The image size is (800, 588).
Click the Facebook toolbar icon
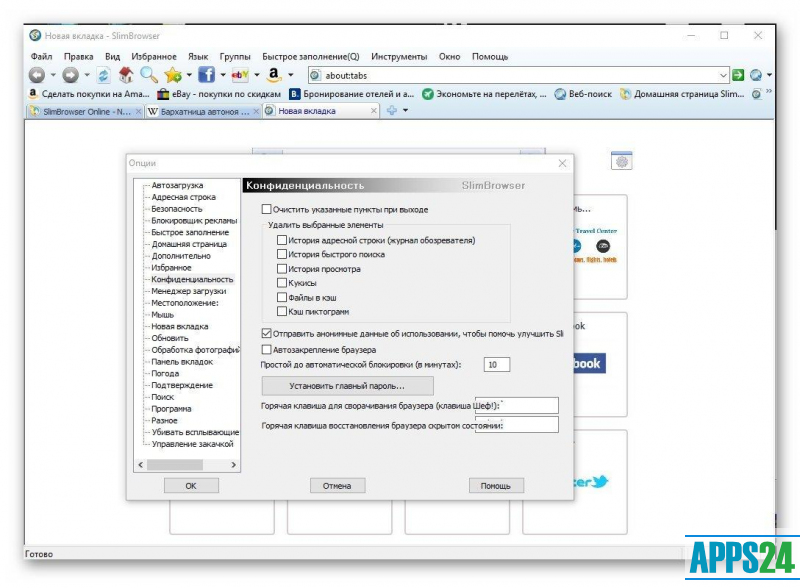tap(206, 75)
